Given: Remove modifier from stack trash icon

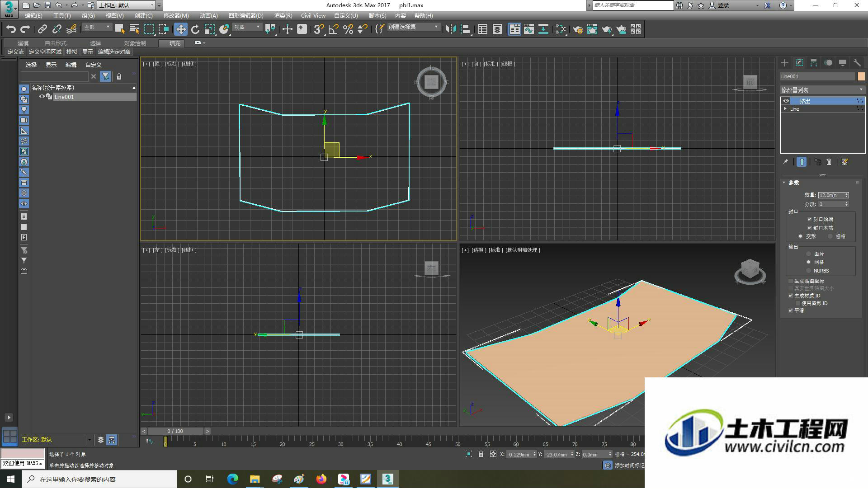Looking at the screenshot, I should click(x=829, y=162).
